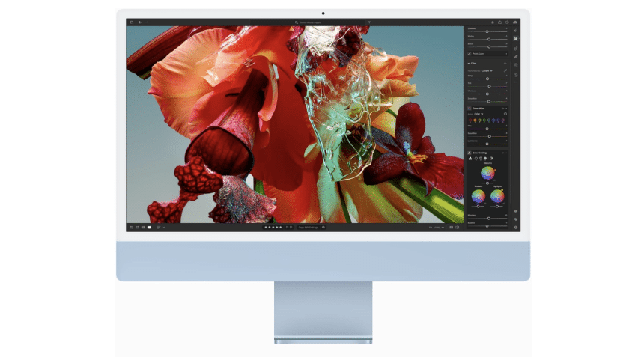Select green swatch in Color Mixer

pos(484,120)
